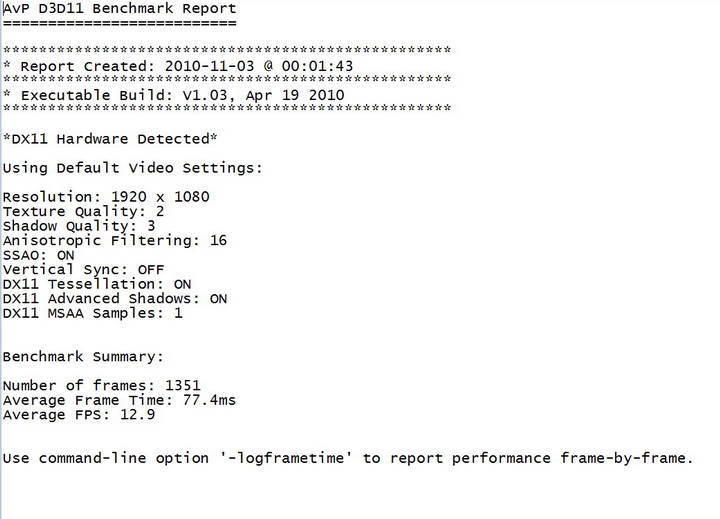This screenshot has width=720, height=519.
Task: Click the 'DX11 Advanced Shadows: ON' line
Action: tap(115, 298)
